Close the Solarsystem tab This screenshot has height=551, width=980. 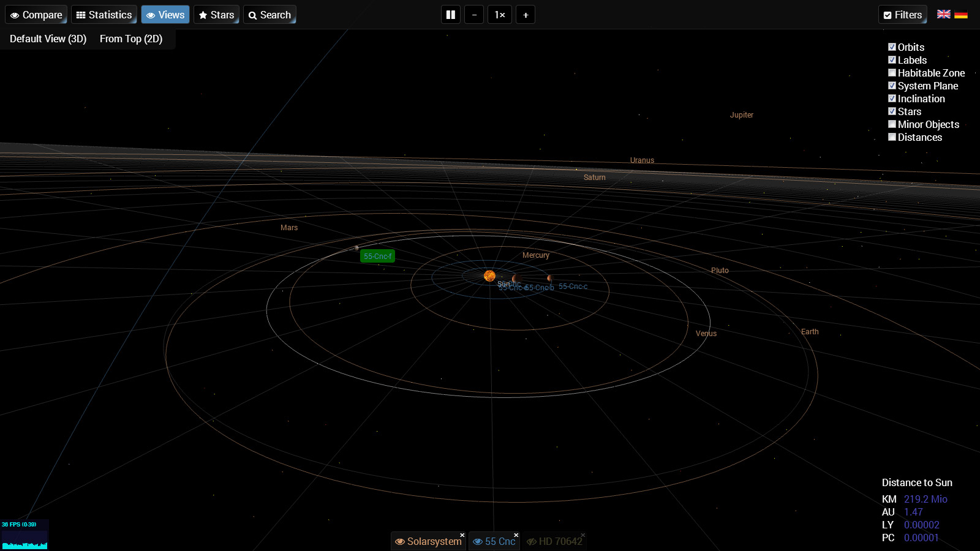click(x=462, y=535)
